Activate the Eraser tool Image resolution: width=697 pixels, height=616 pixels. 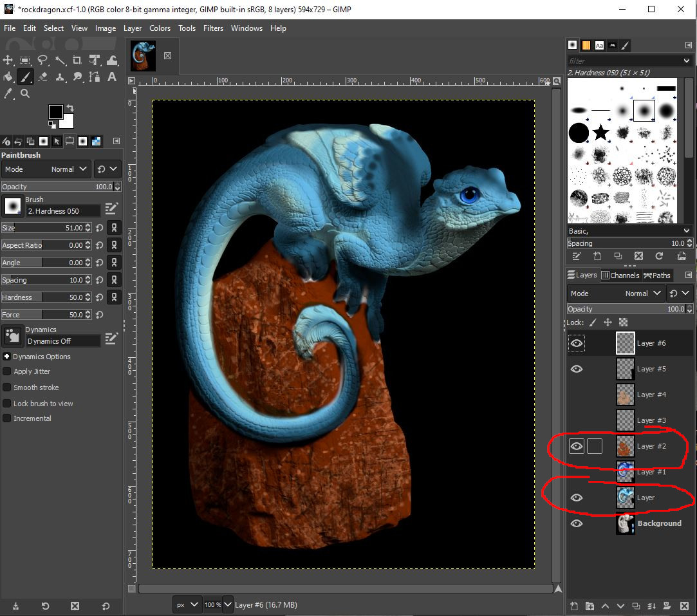click(x=42, y=77)
